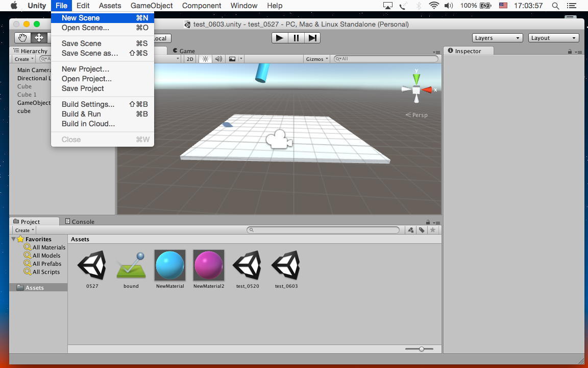The height and width of the screenshot is (368, 588).
Task: Start Play mode
Action: click(x=280, y=38)
